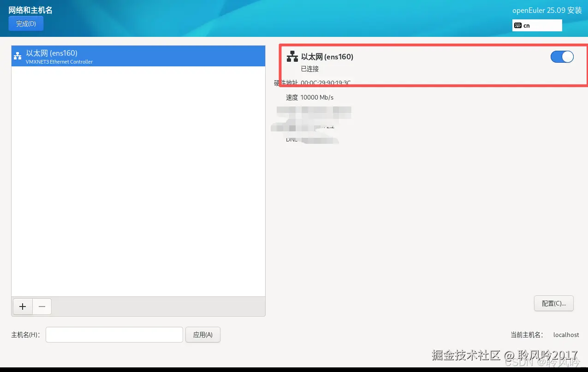Add a new network device with plus
This screenshot has width=588, height=372.
[x=23, y=307]
